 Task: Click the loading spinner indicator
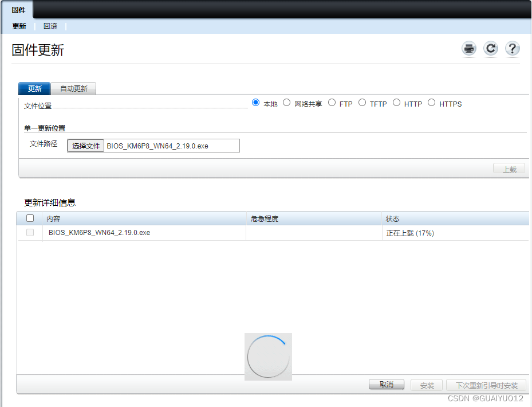point(268,357)
